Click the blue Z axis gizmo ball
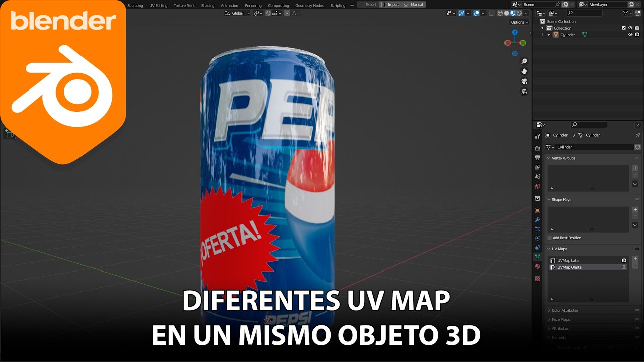This screenshot has height=362, width=644. (515, 32)
